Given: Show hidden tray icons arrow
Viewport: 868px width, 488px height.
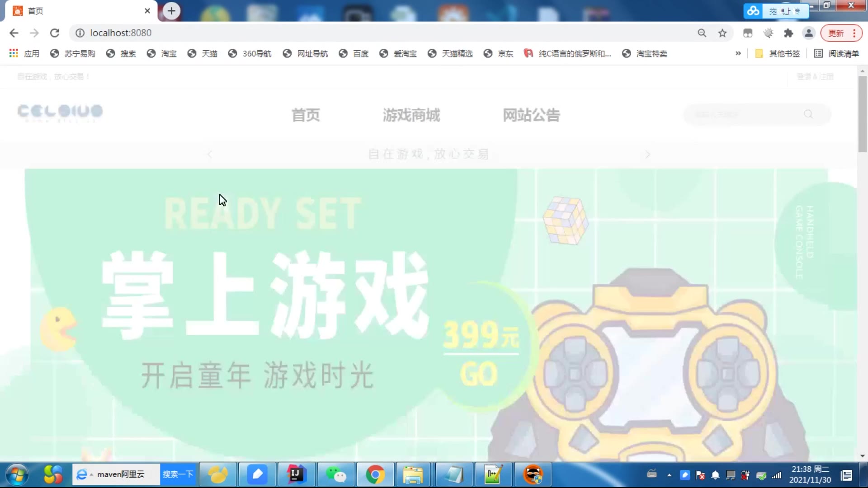Looking at the screenshot, I should 670,475.
